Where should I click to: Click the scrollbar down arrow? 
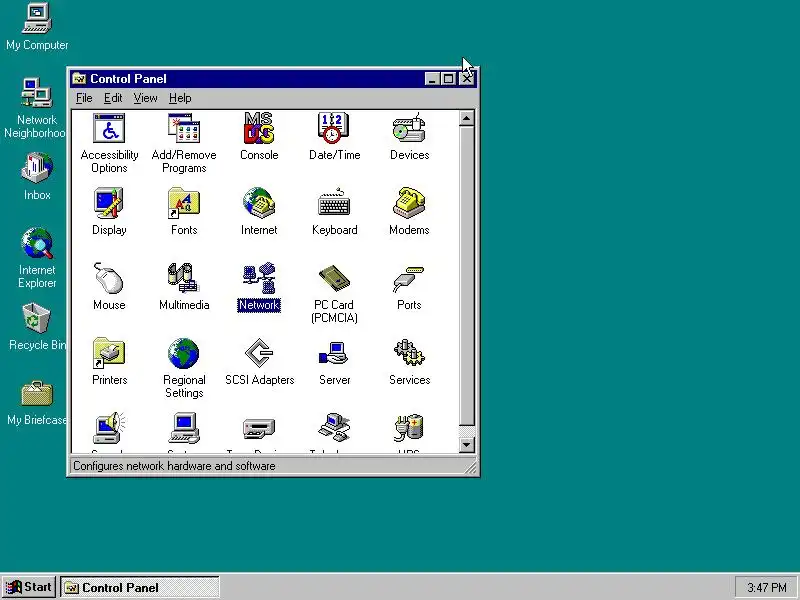(x=466, y=445)
